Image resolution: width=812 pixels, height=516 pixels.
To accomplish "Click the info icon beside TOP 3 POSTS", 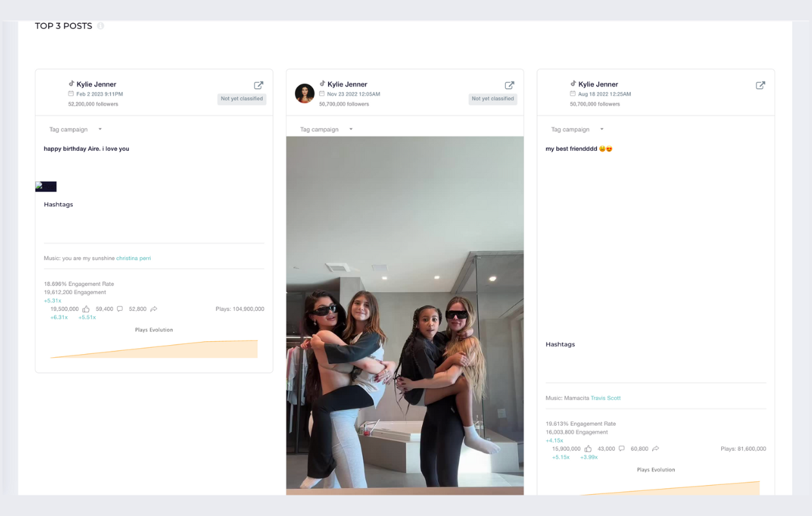I will pos(101,26).
